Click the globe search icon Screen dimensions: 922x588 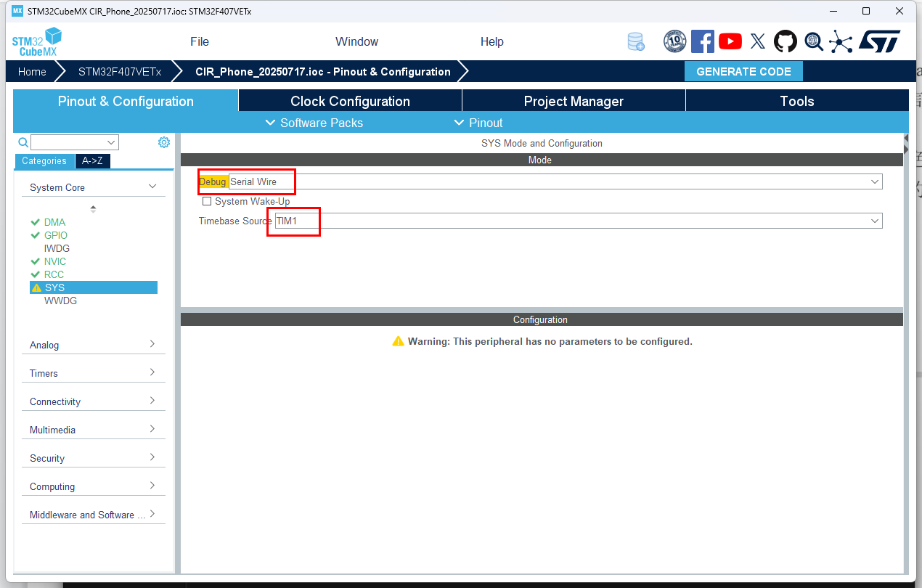(x=813, y=41)
